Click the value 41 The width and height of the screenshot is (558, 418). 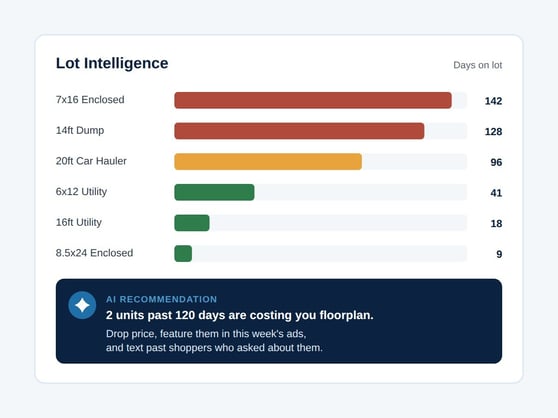pos(496,193)
